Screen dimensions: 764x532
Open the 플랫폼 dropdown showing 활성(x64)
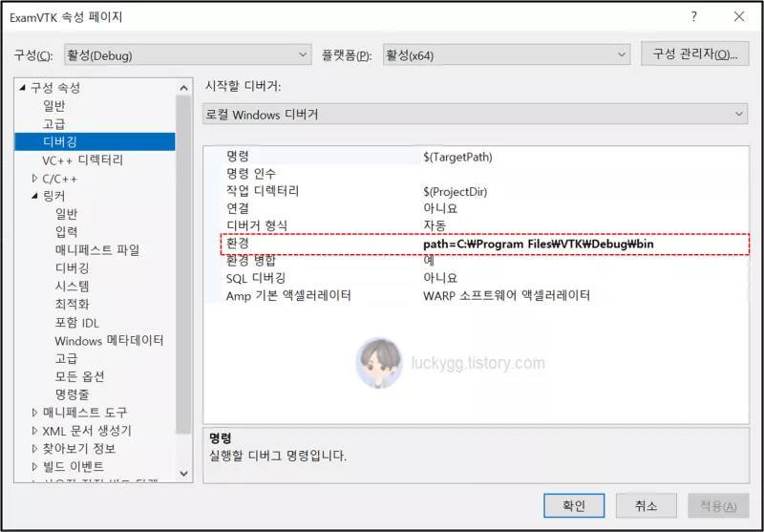507,55
